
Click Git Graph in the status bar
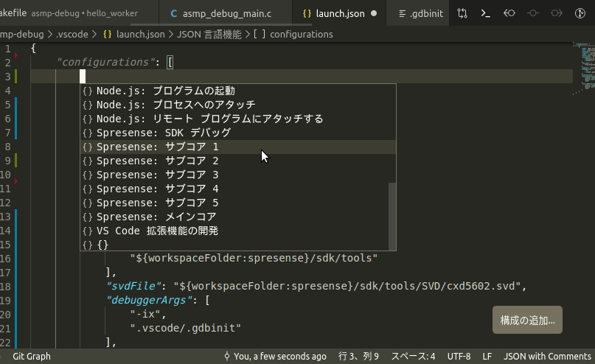pyautogui.click(x=31, y=356)
